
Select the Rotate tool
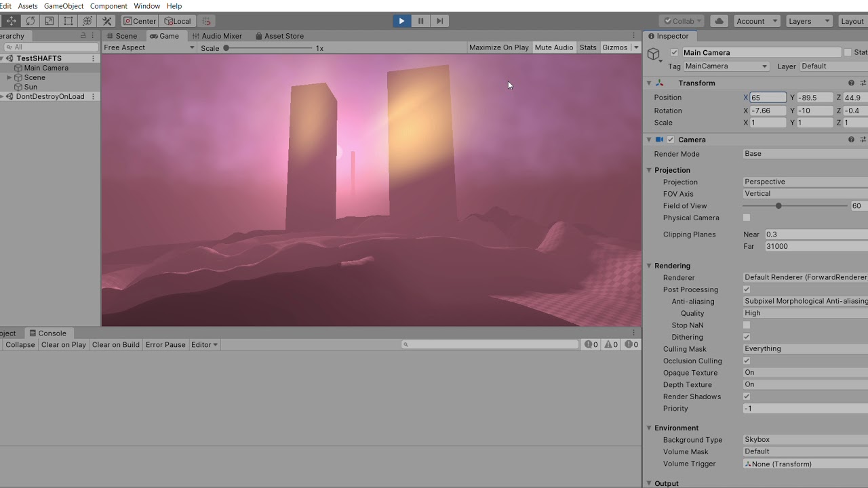pos(31,21)
